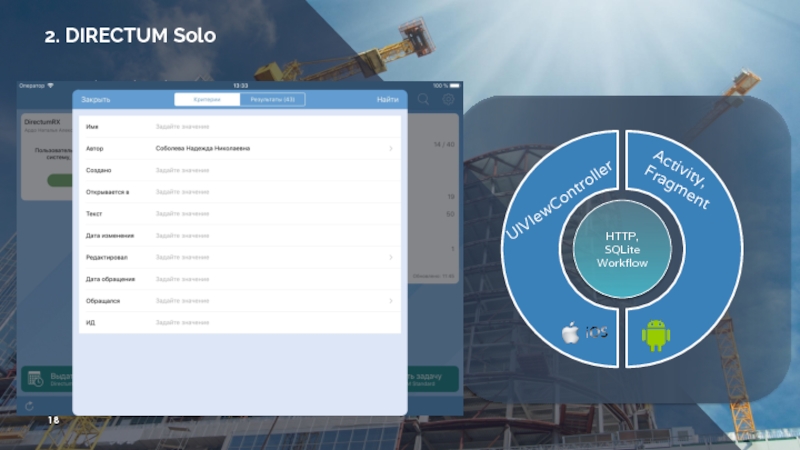Tap the refresh icon at bottom left
This screenshot has width=800, height=450.
coord(30,406)
